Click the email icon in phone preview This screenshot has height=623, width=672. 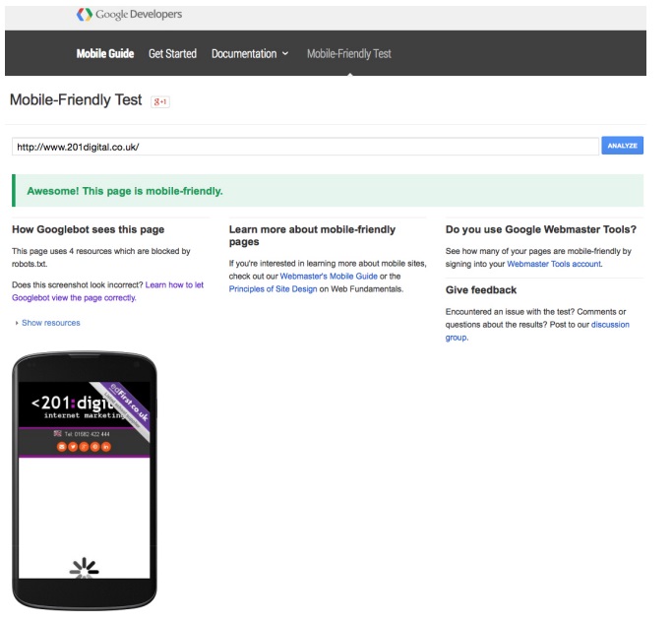coord(62,447)
